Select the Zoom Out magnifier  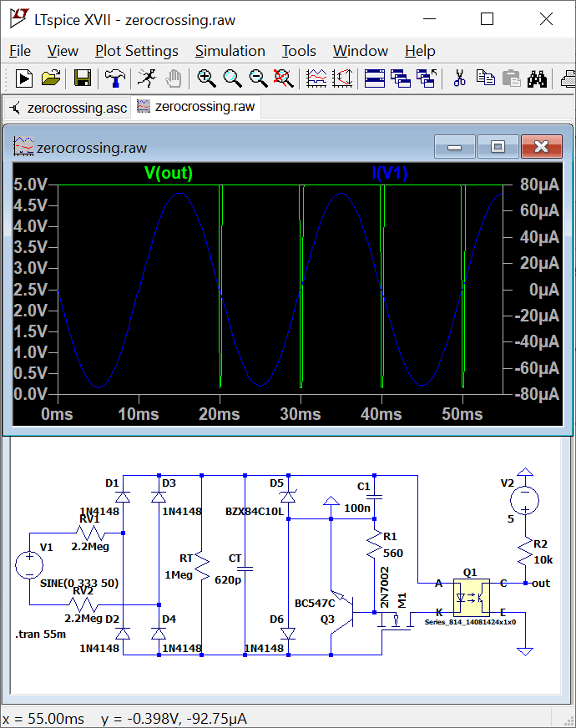(x=258, y=78)
